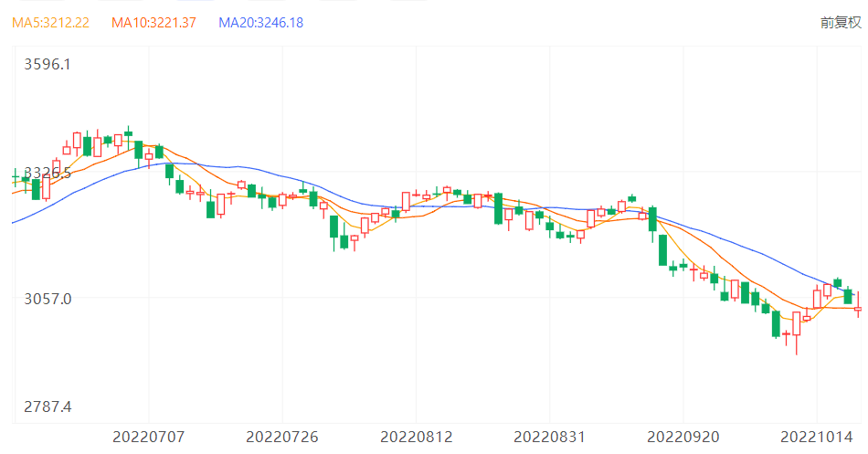Select the 20220831 date label
868x454 pixels.
pyautogui.click(x=549, y=438)
